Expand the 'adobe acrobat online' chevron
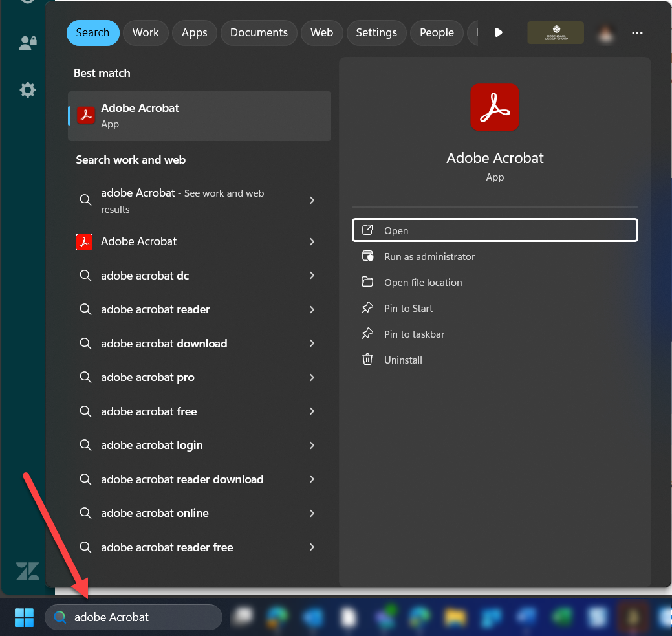 coord(312,513)
